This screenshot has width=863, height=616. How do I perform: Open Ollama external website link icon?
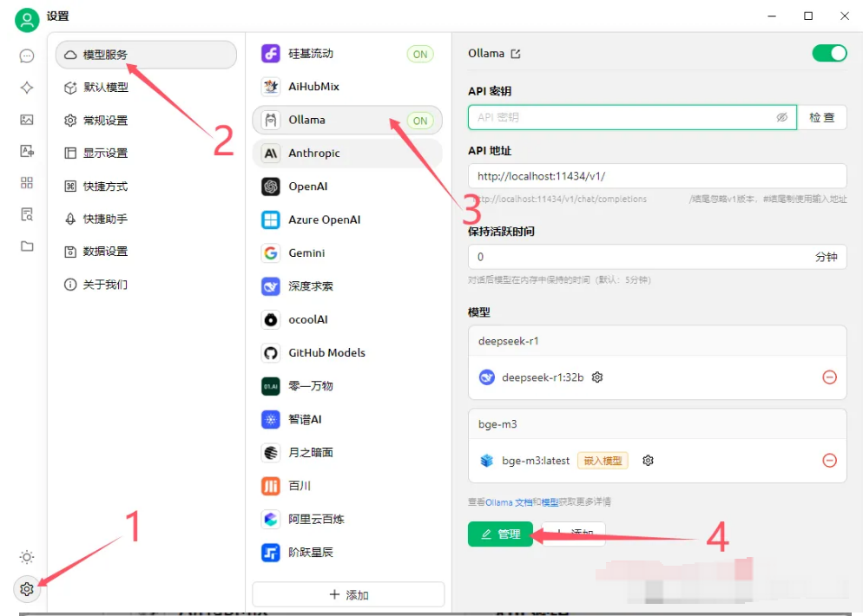(x=516, y=54)
